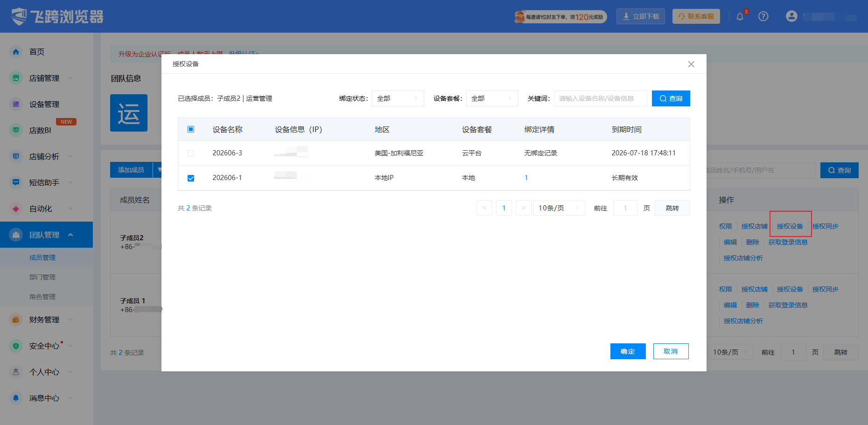
Task: Close the 授权设备 dialog
Action: [x=691, y=64]
